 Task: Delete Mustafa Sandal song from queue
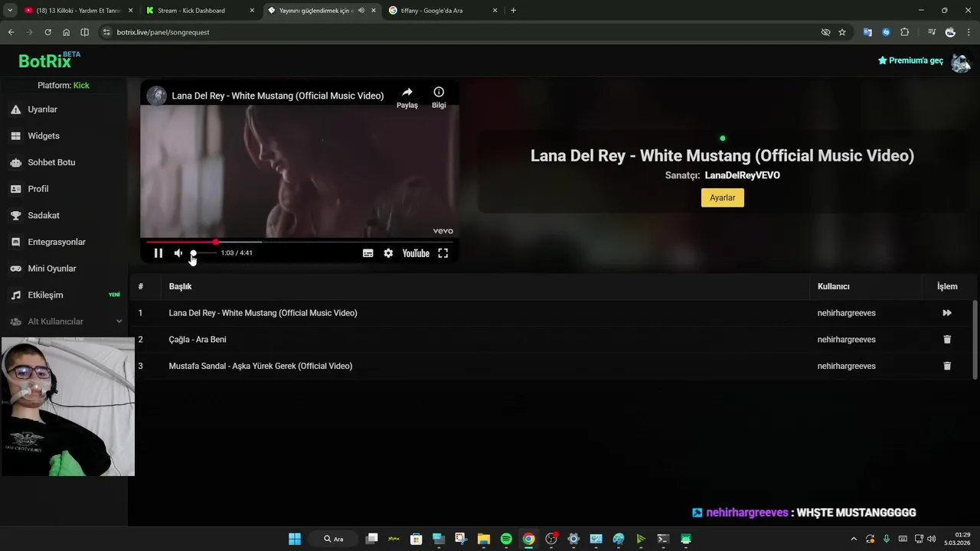tap(947, 366)
